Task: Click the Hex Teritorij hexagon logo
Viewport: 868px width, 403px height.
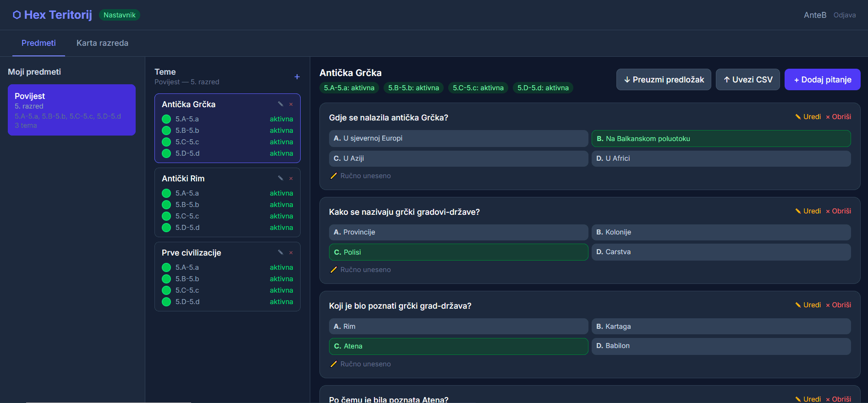Action: [x=17, y=15]
